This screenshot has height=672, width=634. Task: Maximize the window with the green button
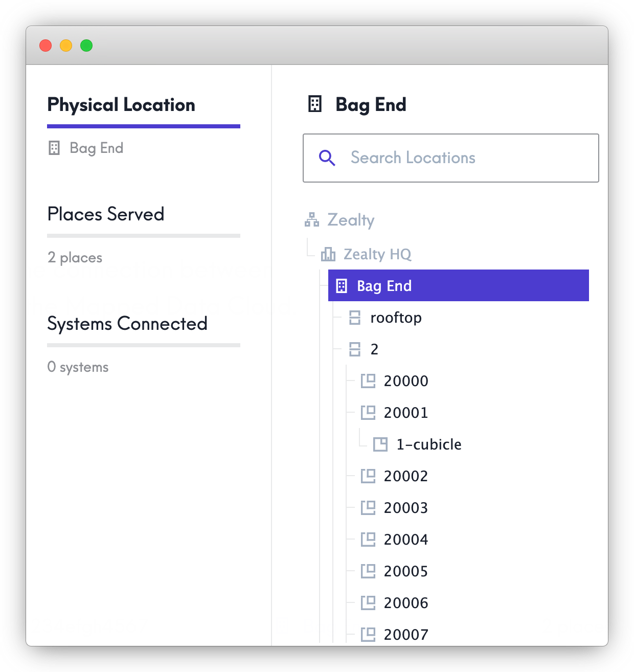86,46
